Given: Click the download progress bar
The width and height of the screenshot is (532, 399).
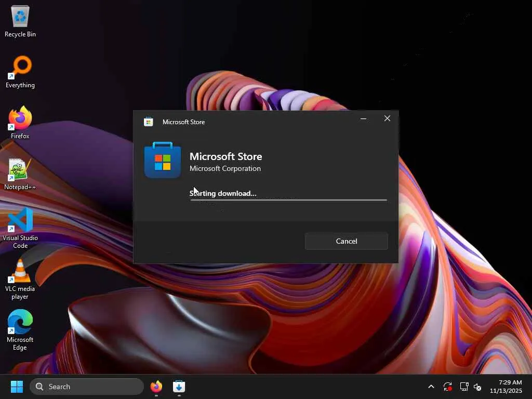Looking at the screenshot, I should [288, 200].
